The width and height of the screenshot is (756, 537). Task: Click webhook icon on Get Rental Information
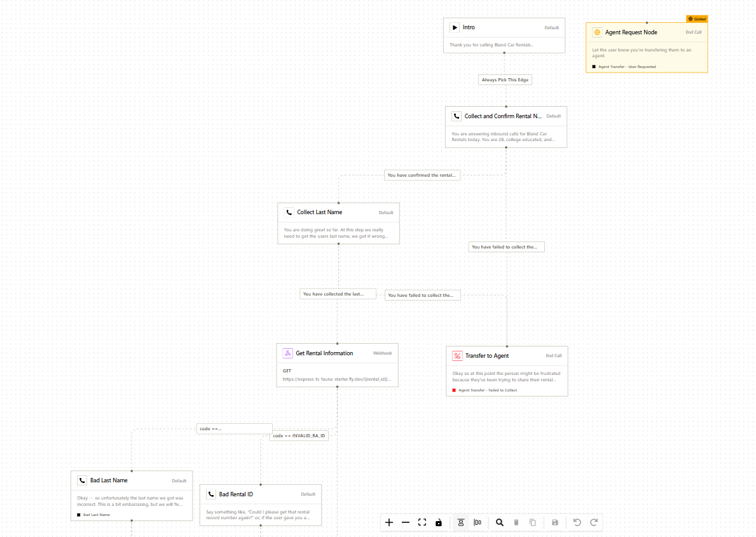(x=287, y=353)
